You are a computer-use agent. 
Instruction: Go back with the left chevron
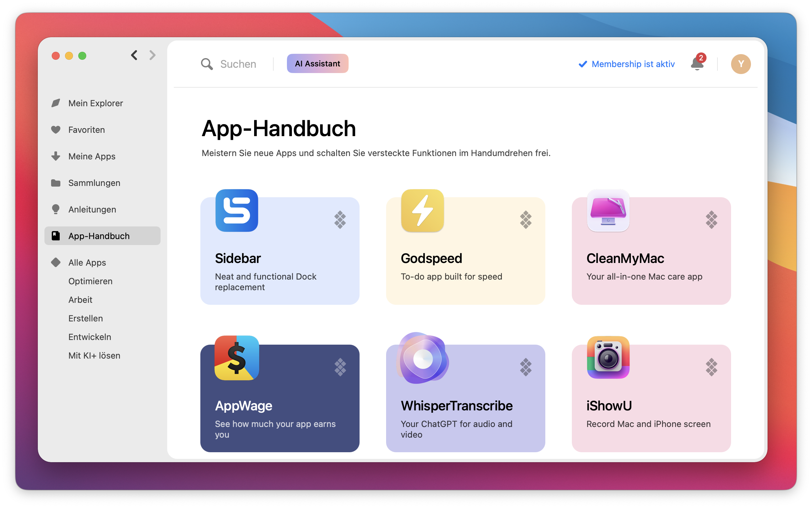(134, 55)
